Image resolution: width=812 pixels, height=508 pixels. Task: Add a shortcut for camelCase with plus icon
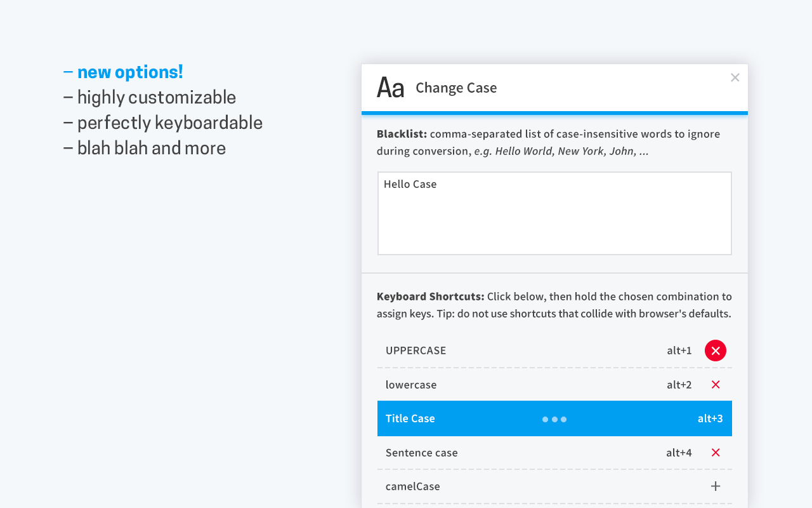pos(716,486)
